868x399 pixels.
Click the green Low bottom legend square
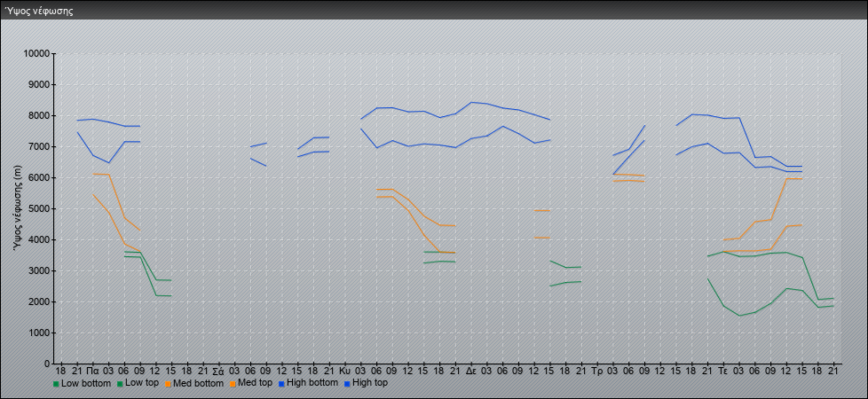click(x=56, y=384)
